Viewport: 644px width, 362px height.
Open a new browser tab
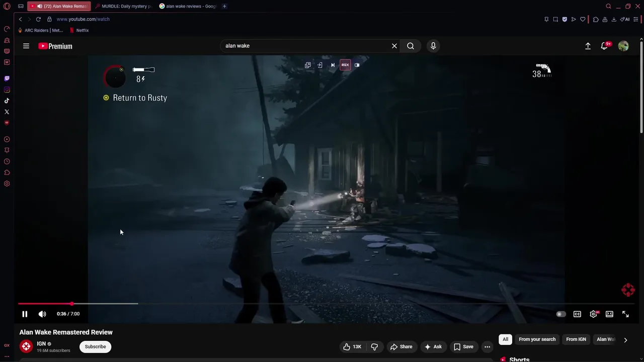(224, 6)
